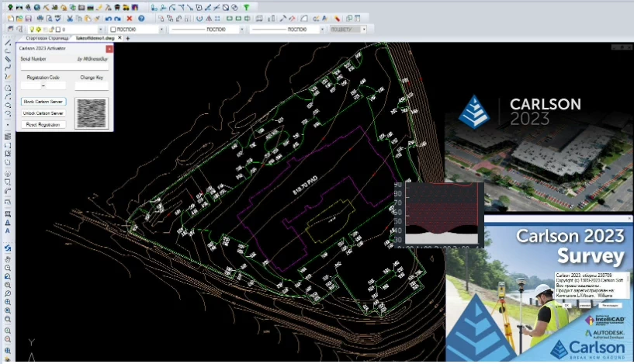The image size is (634, 364).
Task: Close the Takeoffdemo1.dwg tab
Action: (x=120, y=38)
